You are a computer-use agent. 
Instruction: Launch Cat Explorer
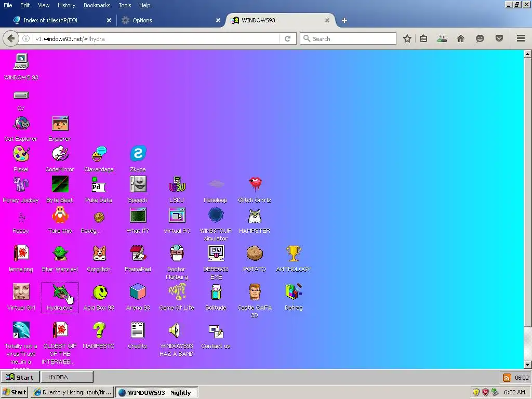tap(21, 124)
